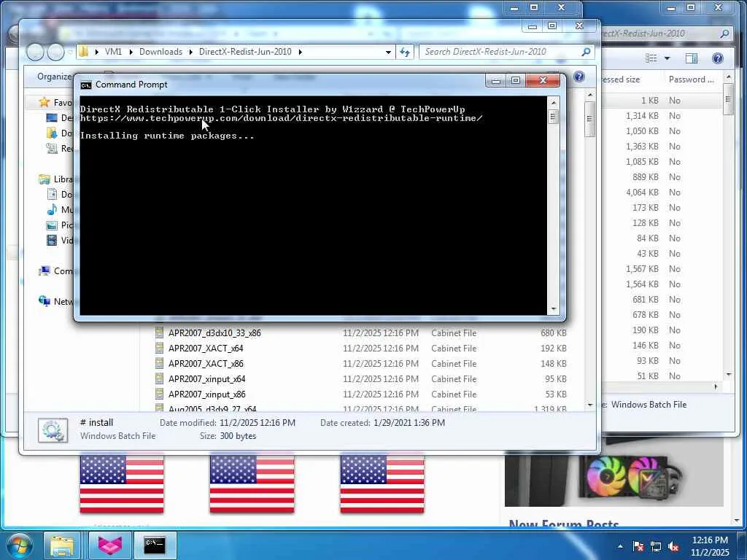The height and width of the screenshot is (560, 747).
Task: Click Command Prompt scrollbar down arrow
Action: pyautogui.click(x=553, y=309)
